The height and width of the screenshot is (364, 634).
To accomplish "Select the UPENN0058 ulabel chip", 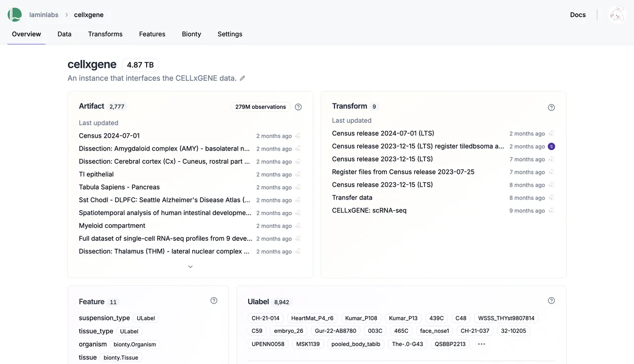I will click(x=268, y=344).
